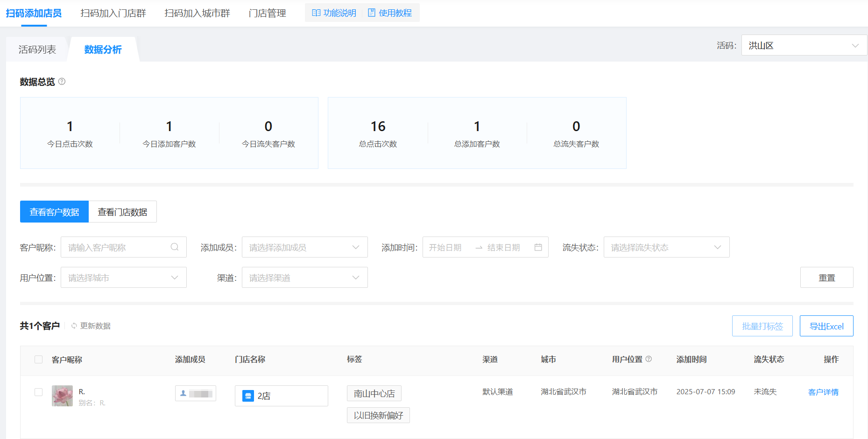Click the 重置 reset button

(x=826, y=278)
